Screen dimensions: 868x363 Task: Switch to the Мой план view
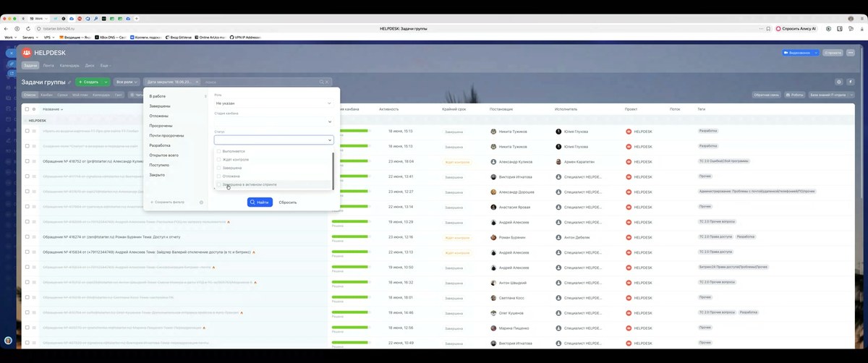80,95
